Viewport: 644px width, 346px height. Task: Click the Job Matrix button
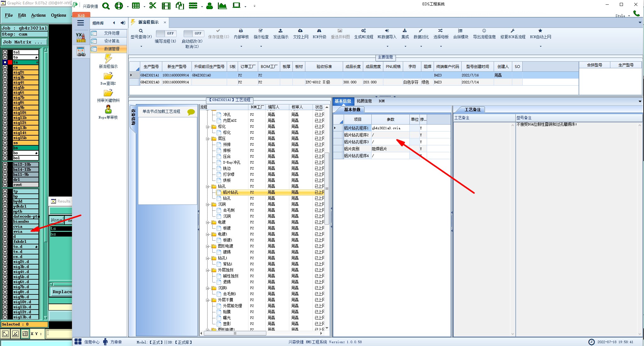click(x=25, y=42)
